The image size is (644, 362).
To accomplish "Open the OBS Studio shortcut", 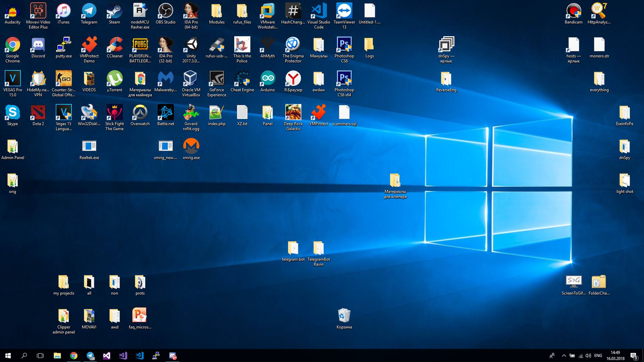I will (x=165, y=14).
